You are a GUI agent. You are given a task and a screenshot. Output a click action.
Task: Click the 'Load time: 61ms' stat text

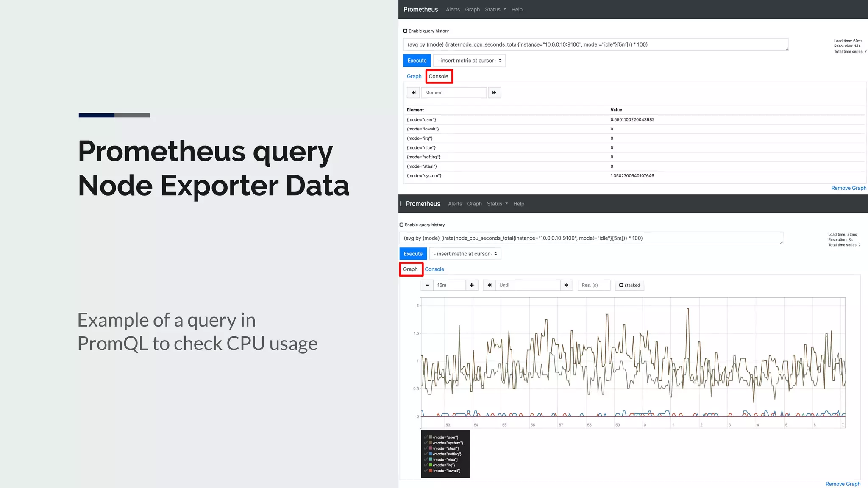[848, 41]
